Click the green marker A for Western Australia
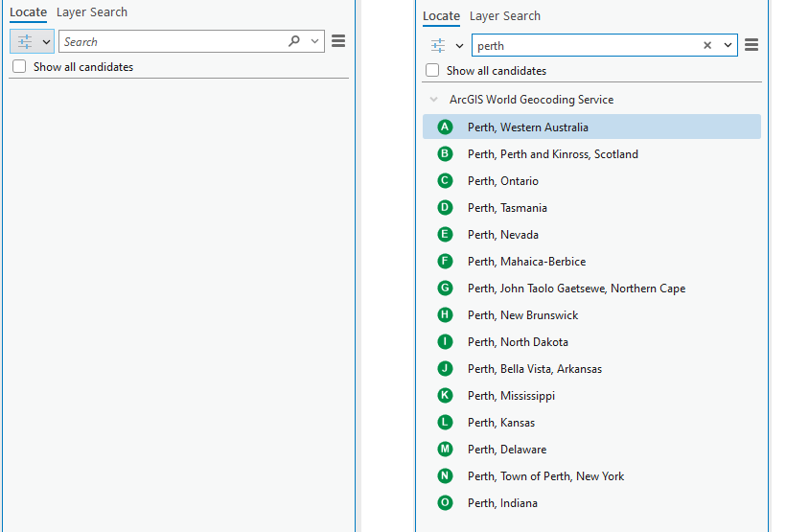 pyautogui.click(x=444, y=127)
